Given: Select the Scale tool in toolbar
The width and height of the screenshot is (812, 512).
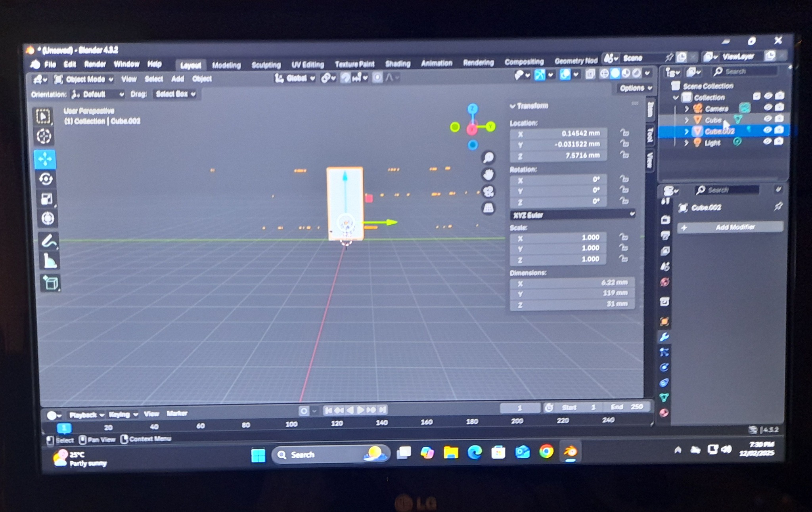Looking at the screenshot, I should pyautogui.click(x=47, y=199).
